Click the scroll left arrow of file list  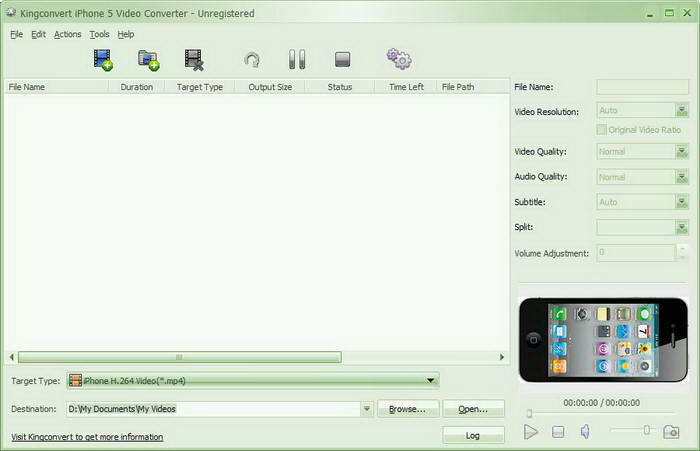(x=12, y=357)
